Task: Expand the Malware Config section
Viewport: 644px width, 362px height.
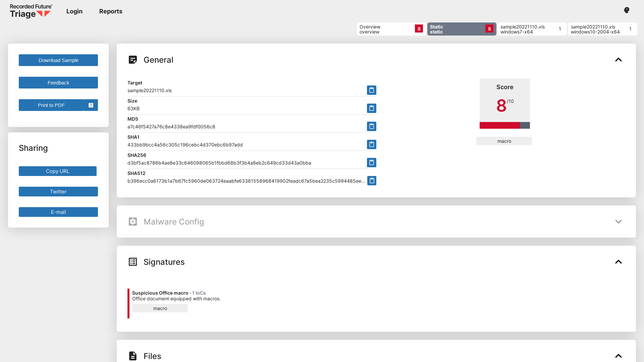Action: 619,222
